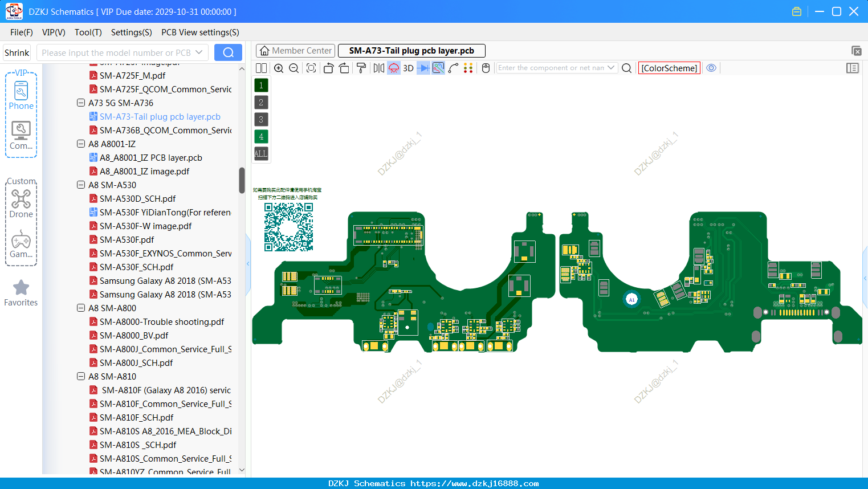The height and width of the screenshot is (489, 868).
Task: Open the colored dots grid tool
Action: [x=468, y=68]
